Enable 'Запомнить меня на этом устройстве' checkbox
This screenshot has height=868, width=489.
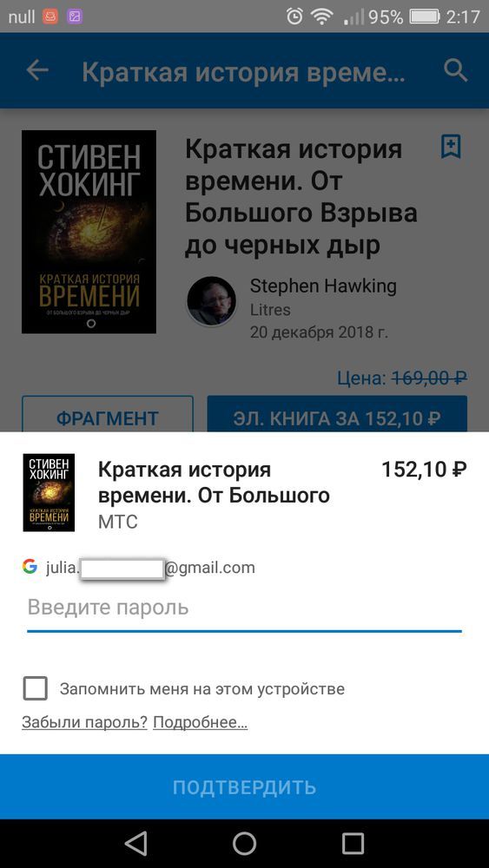pyautogui.click(x=35, y=688)
